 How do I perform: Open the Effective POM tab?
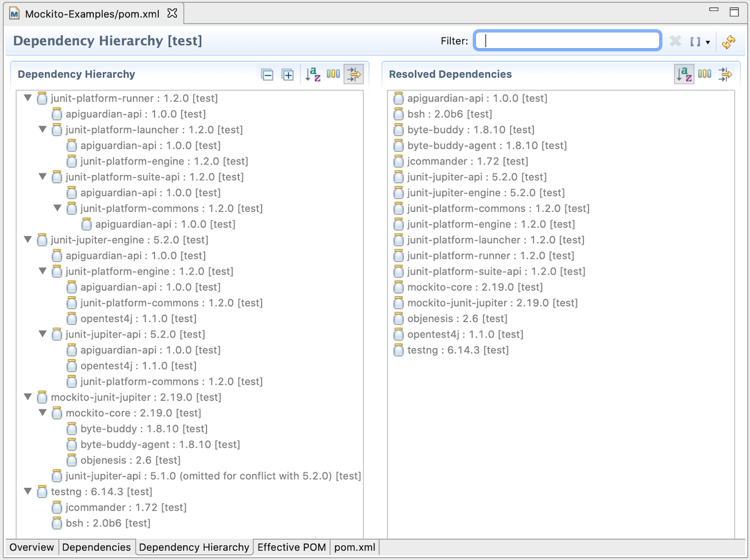pyautogui.click(x=292, y=547)
